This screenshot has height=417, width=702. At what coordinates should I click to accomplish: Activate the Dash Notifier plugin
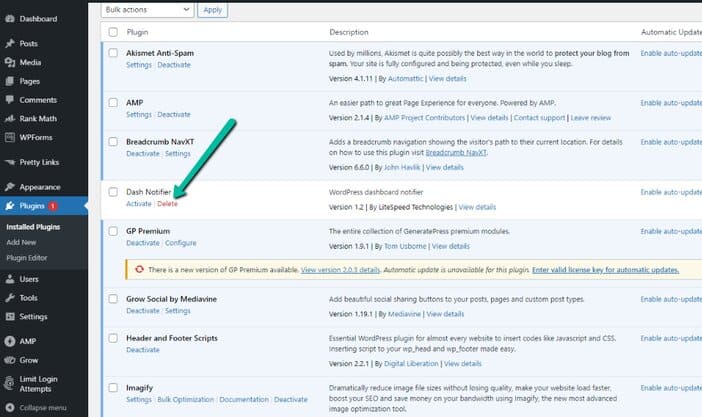(139, 204)
